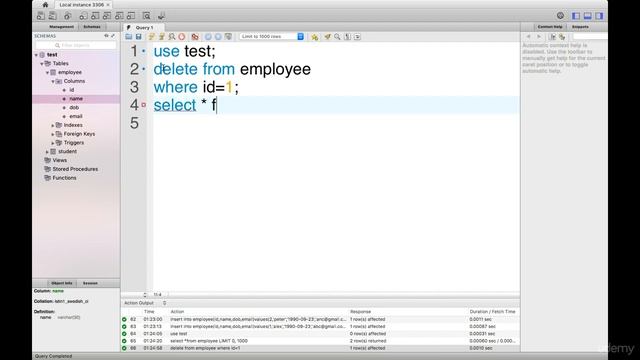640x360 pixels.
Task: Toggle the right sidebar panel visibility
Action: (x=599, y=16)
